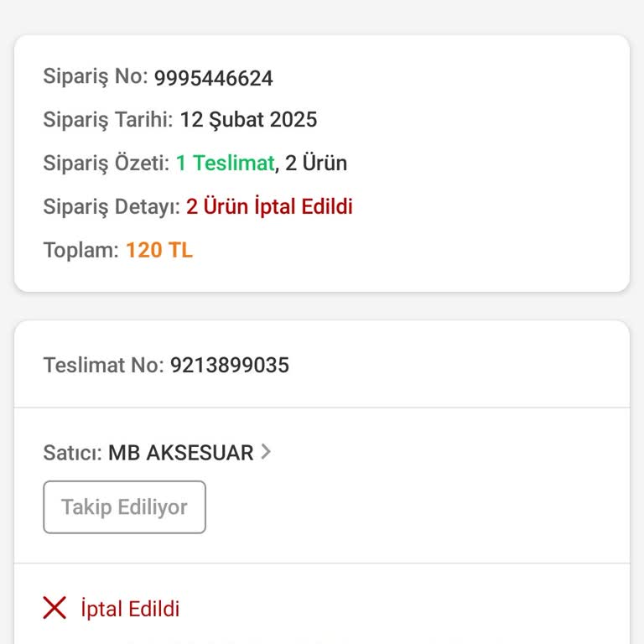Screen dimensions: 644x644
Task: Select the delivery number 9213899035
Action: [229, 365]
